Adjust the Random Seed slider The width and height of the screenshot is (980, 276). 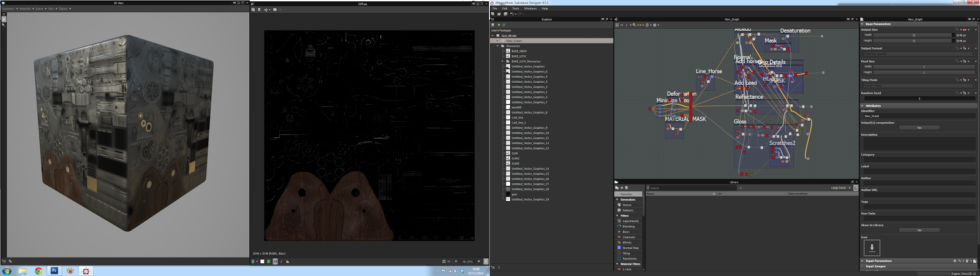pos(919,98)
